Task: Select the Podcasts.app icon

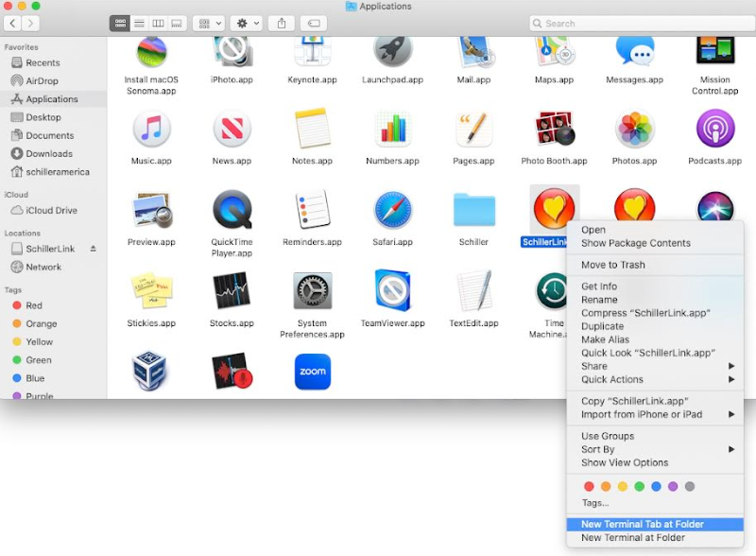Action: click(x=715, y=129)
